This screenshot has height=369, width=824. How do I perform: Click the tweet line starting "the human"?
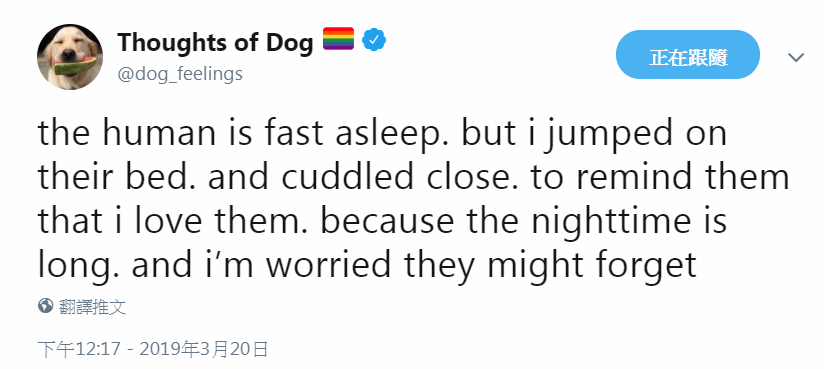(383, 134)
